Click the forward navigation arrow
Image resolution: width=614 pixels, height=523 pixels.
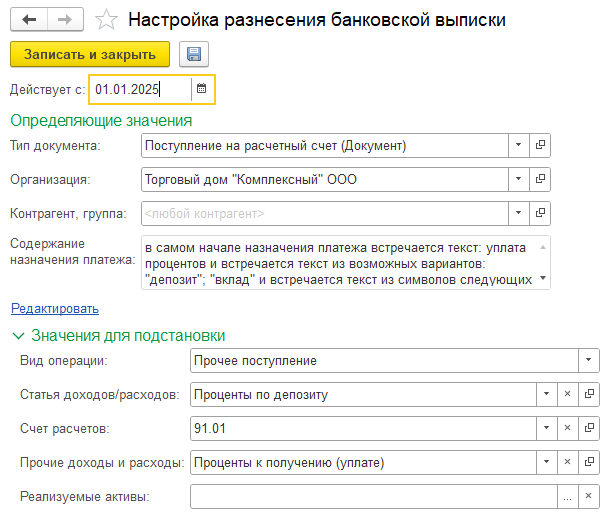click(x=65, y=19)
